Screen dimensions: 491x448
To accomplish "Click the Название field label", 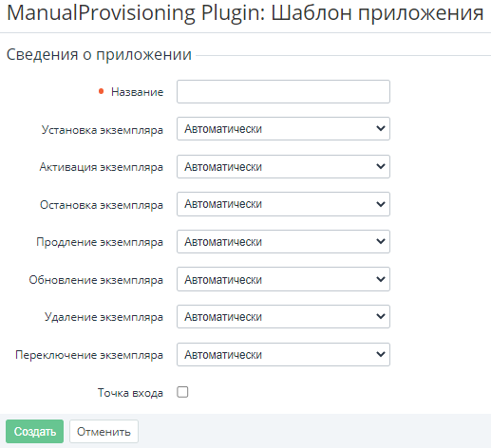I will click(137, 92).
